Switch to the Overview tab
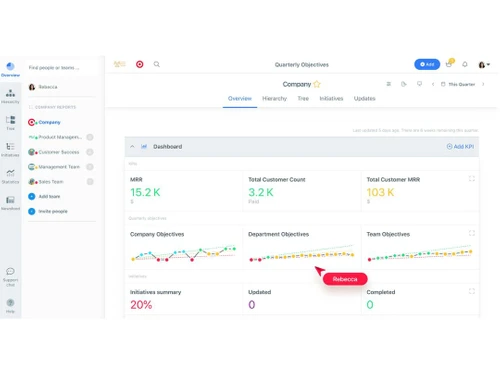Image resolution: width=500 pixels, height=375 pixels. pyautogui.click(x=240, y=98)
